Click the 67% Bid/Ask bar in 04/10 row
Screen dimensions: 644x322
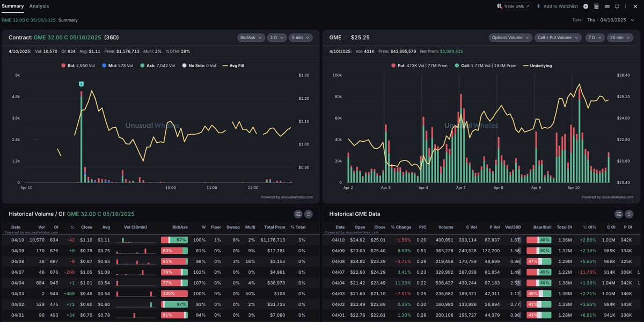(174, 240)
